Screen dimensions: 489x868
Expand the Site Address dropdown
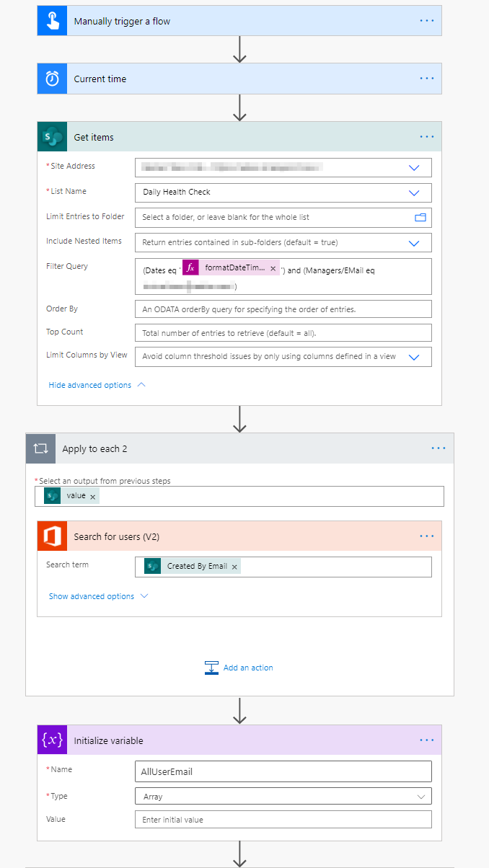[415, 167]
